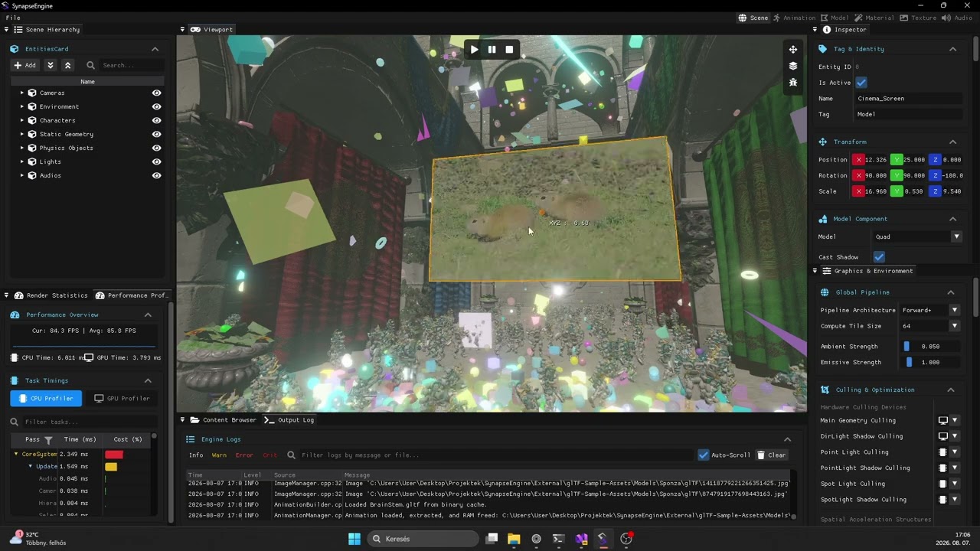The image size is (980, 551).
Task: Toggle visibility of Static Geometry
Action: pyautogui.click(x=156, y=134)
